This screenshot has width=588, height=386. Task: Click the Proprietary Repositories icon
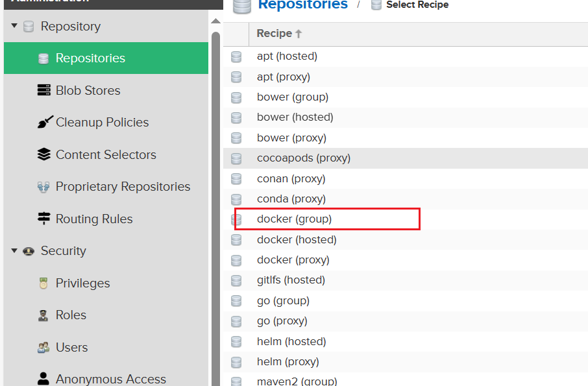pyautogui.click(x=43, y=187)
